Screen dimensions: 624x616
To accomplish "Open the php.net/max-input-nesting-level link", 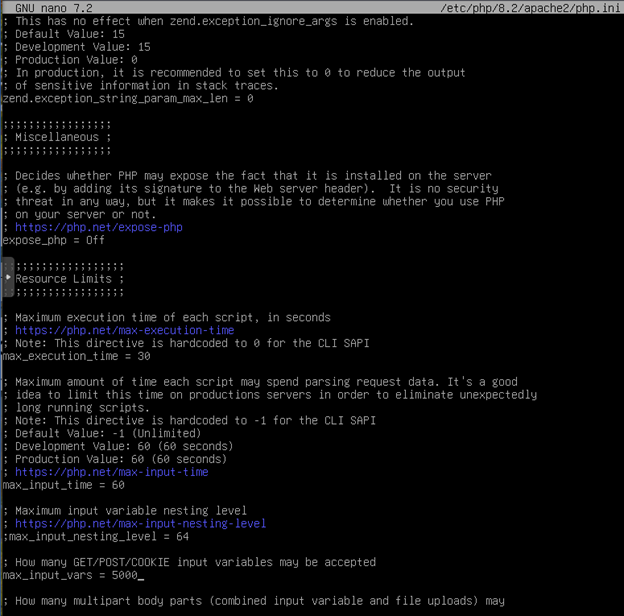I will coord(140,523).
